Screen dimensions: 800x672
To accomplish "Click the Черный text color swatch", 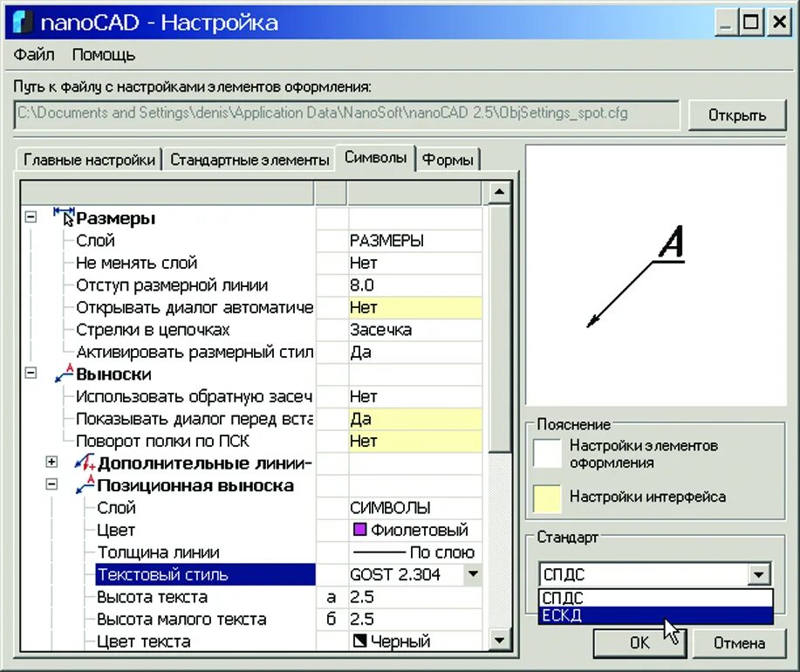I will click(x=359, y=640).
